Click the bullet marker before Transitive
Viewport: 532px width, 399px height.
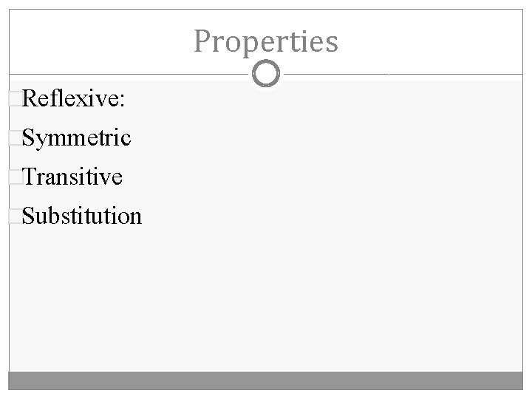16,177
